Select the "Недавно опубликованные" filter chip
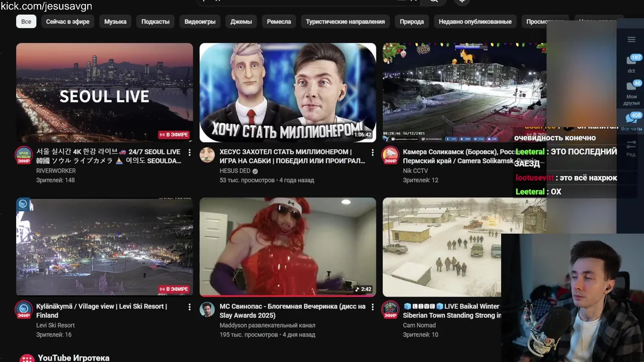Image resolution: width=644 pixels, height=362 pixels. point(475,22)
